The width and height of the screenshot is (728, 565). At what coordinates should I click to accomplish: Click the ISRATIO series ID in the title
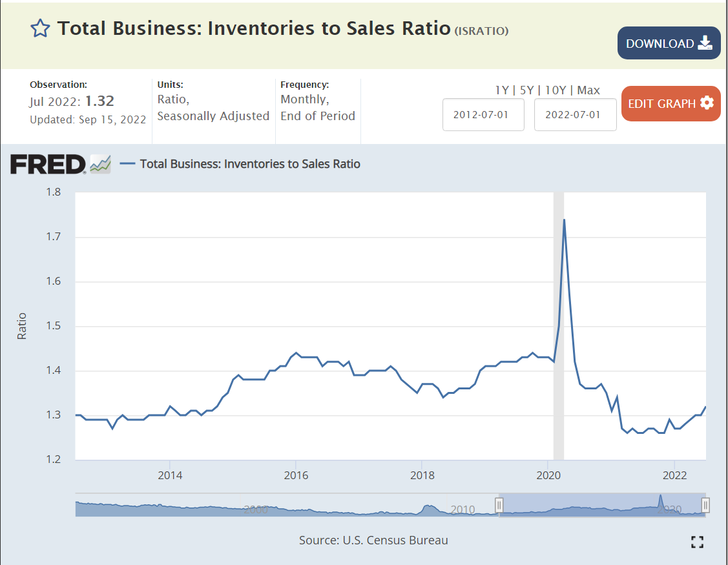click(481, 31)
